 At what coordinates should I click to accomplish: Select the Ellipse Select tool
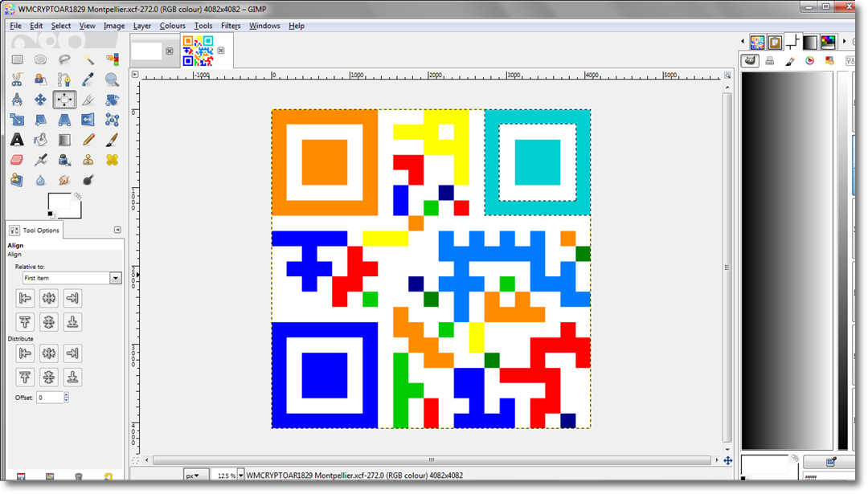[40, 59]
